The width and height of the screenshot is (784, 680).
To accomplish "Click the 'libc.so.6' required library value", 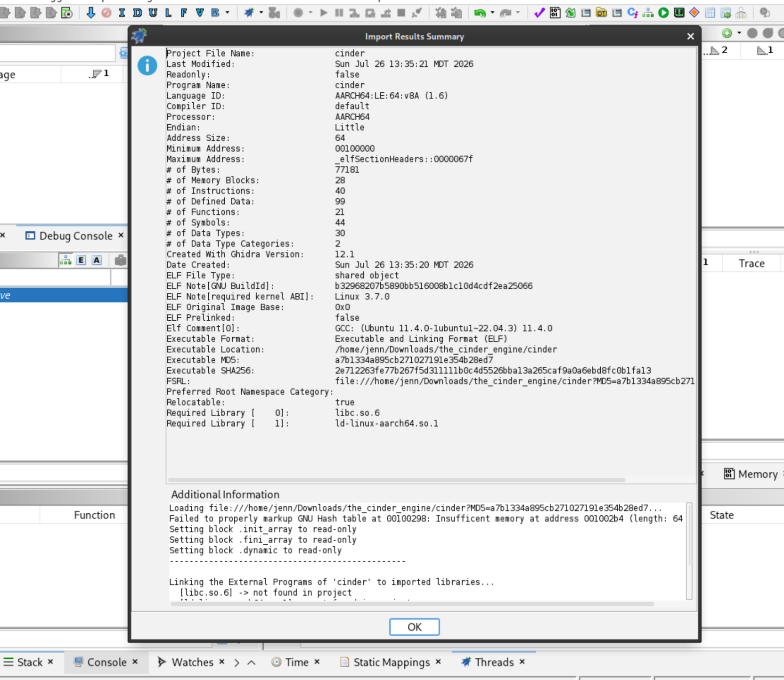I will point(357,413).
